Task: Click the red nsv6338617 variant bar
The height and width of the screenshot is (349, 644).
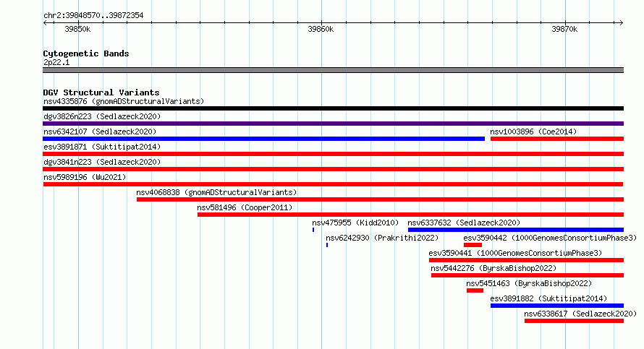Action: click(575, 321)
